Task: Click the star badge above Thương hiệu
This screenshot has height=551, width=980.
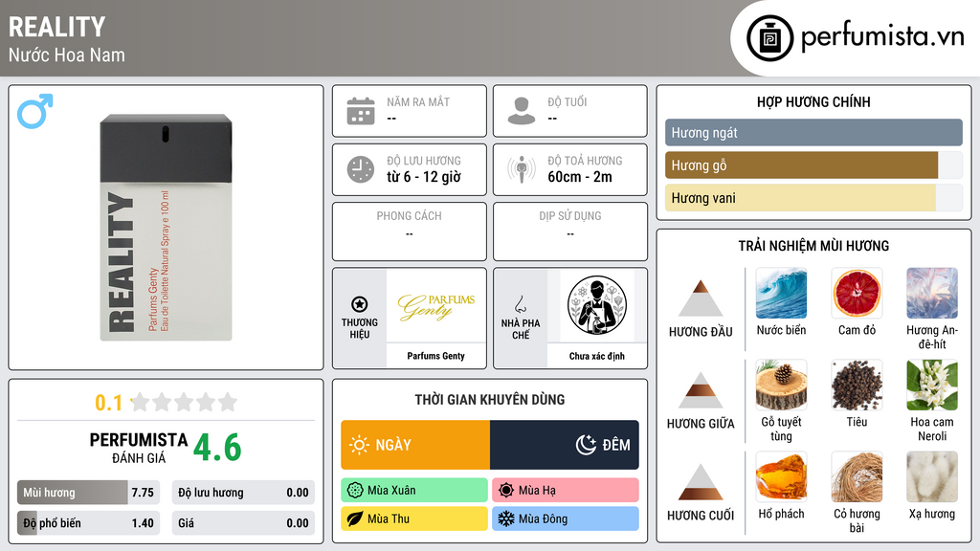Action: 360,304
